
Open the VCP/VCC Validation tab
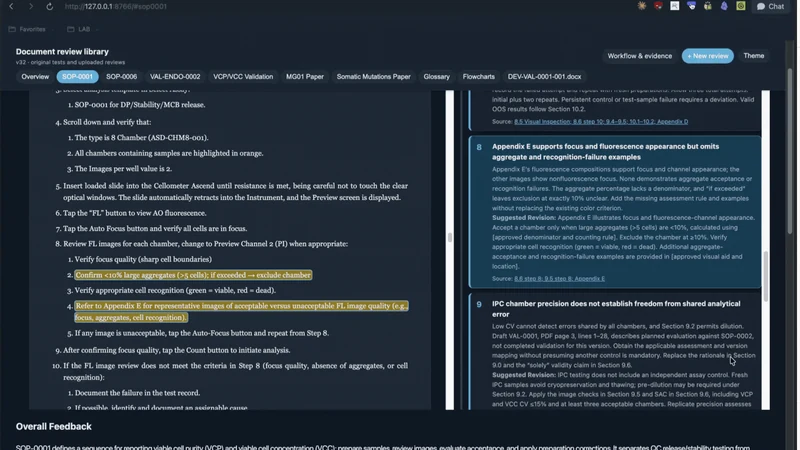pos(243,77)
